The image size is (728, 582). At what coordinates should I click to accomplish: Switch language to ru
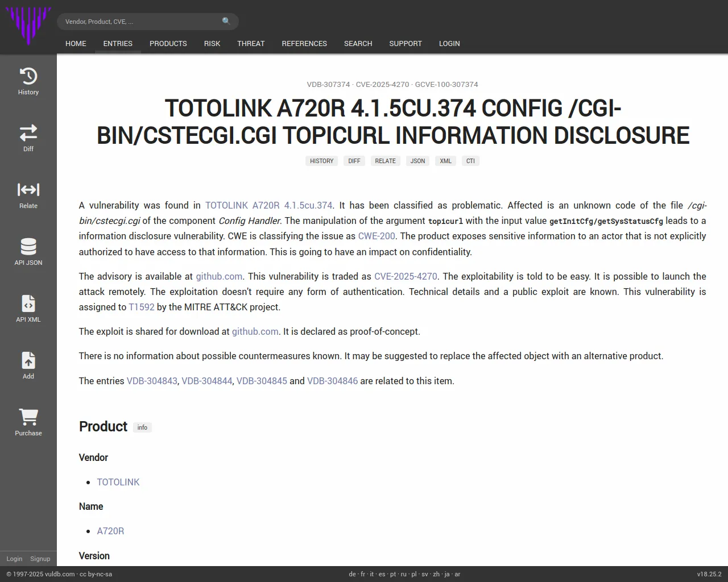pos(404,574)
